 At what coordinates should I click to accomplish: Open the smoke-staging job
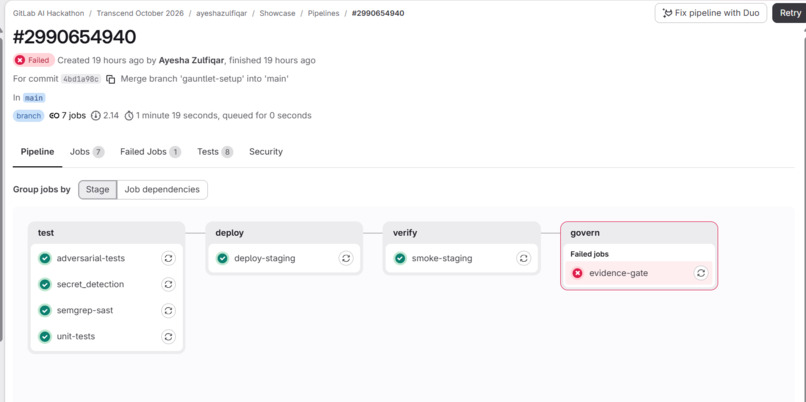tap(442, 258)
